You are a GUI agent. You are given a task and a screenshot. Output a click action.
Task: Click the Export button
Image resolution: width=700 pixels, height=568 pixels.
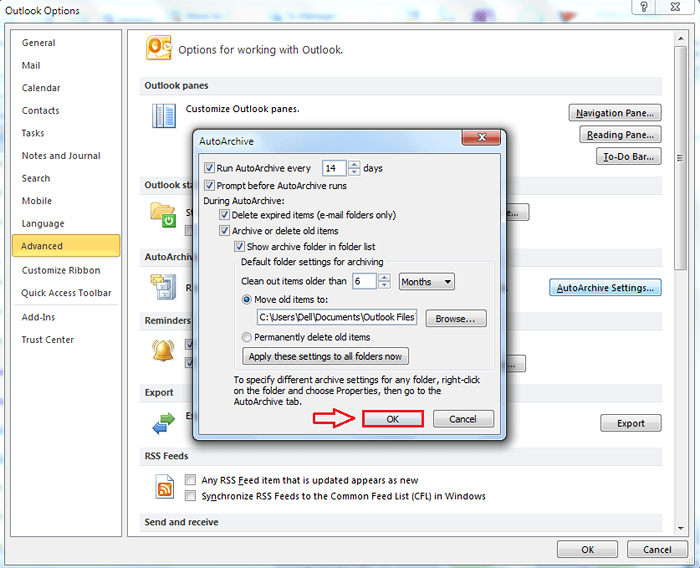pos(630,423)
